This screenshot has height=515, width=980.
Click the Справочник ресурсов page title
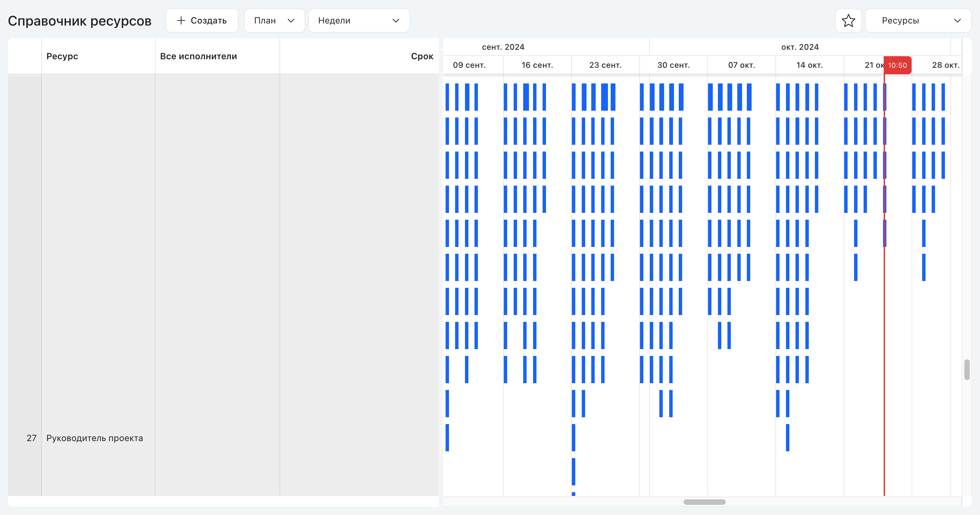(80, 21)
